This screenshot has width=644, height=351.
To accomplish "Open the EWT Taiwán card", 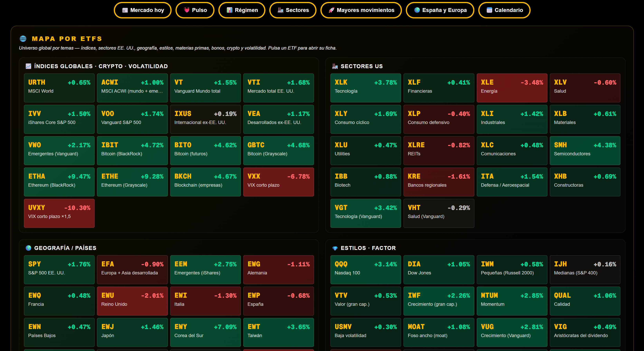I will tap(279, 332).
